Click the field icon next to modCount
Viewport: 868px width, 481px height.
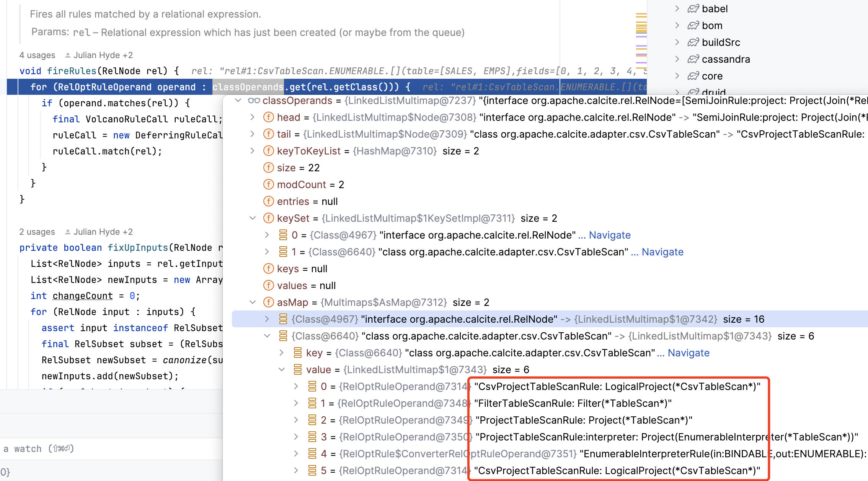pos(269,185)
